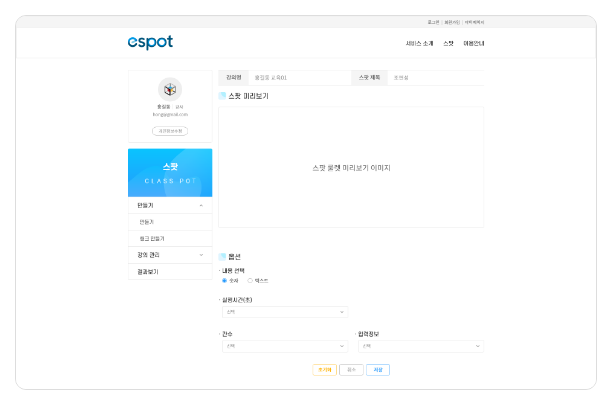Click the espot logo
Image resolution: width=612 pixels, height=405 pixels.
(x=150, y=42)
